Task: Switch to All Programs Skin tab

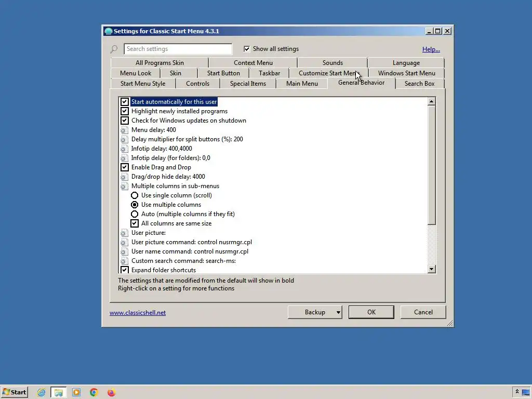Action: [159, 63]
